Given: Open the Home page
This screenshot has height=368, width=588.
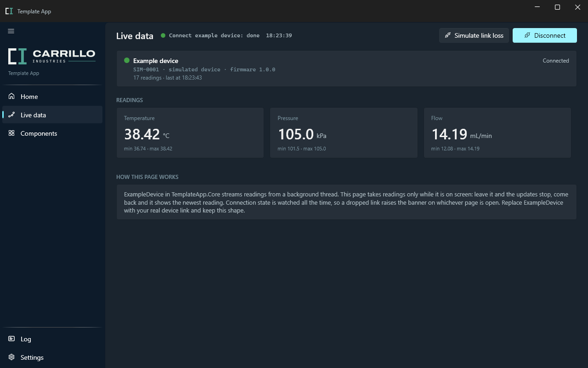Looking at the screenshot, I should 52,96.
